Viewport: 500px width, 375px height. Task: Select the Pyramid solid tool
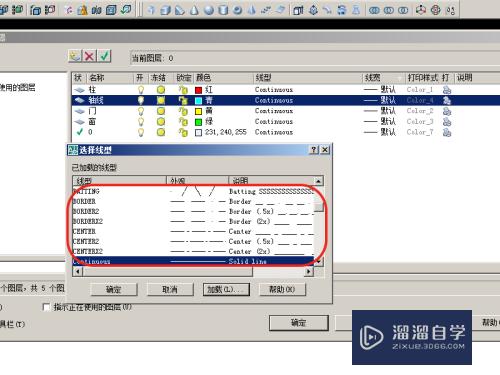252,10
